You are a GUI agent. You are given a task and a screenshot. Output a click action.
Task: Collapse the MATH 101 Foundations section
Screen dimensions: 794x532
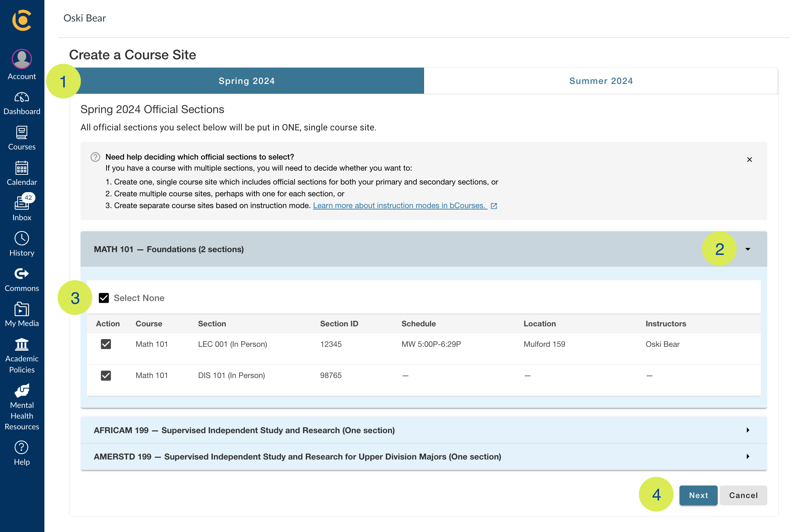(748, 249)
